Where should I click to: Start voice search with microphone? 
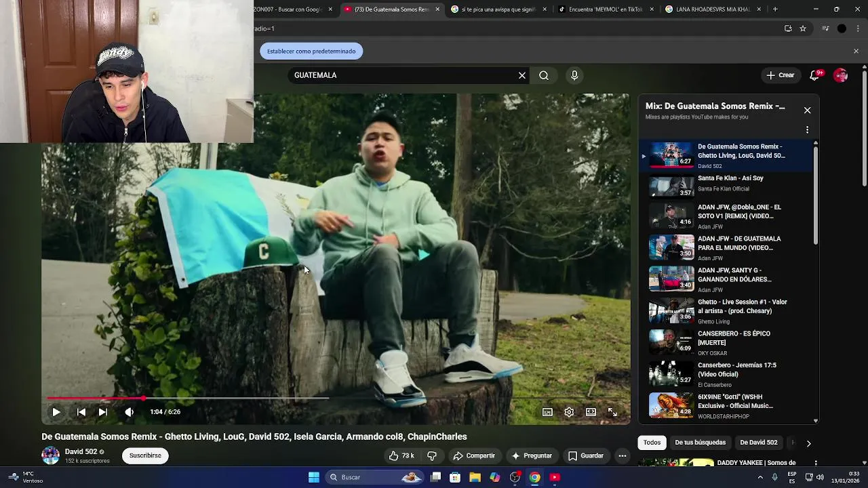tap(574, 75)
